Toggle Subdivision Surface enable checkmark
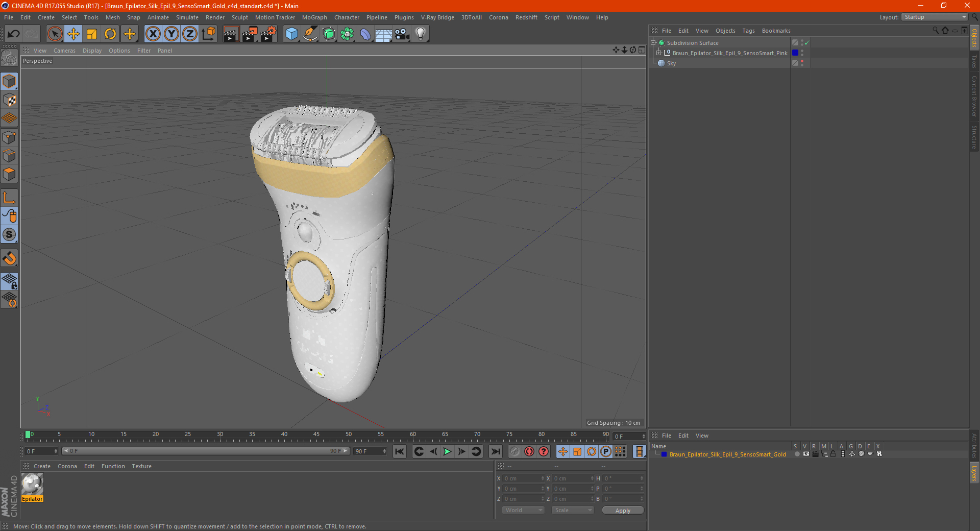Screen dimensions: 980x531 click(x=807, y=43)
